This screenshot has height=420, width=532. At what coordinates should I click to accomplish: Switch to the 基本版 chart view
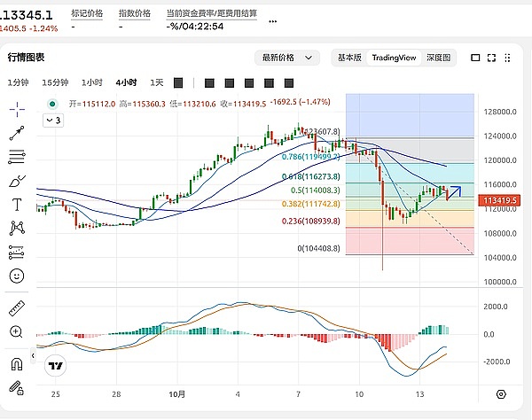(x=349, y=58)
